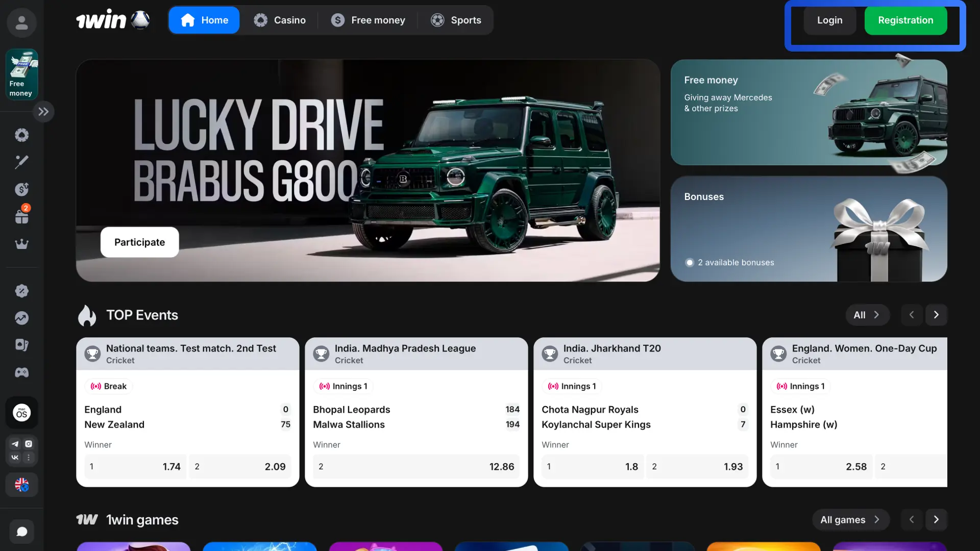Open the Telegram social icon
The height and width of the screenshot is (551, 980).
click(15, 444)
